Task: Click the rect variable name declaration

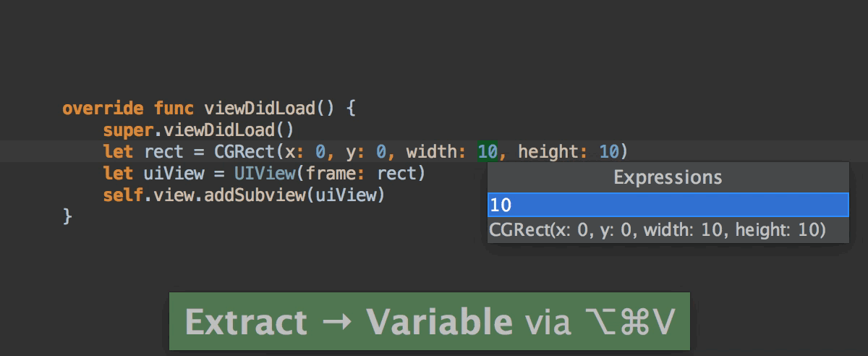Action: 164,152
